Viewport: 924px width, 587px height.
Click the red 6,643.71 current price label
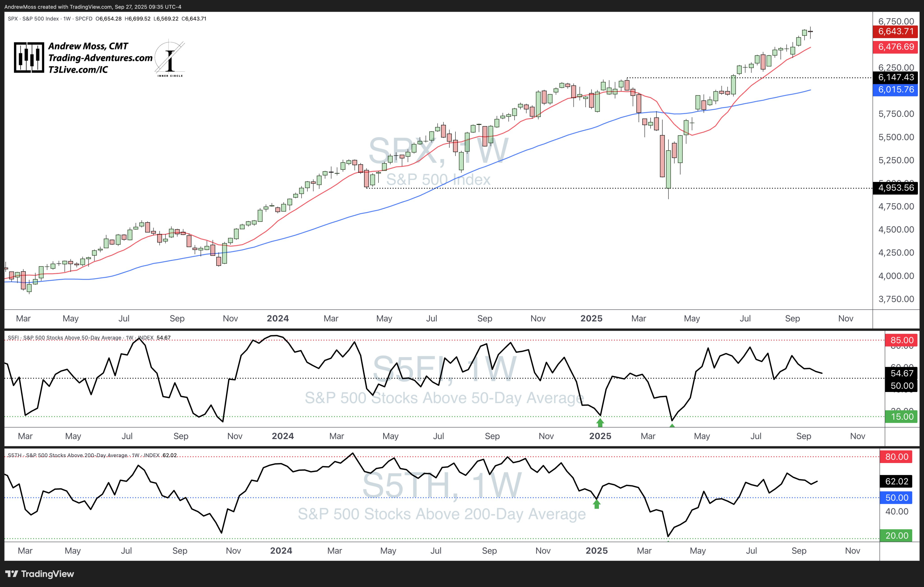pos(896,31)
